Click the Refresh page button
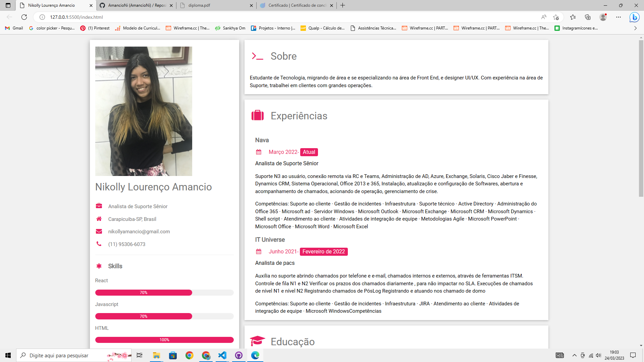 click(23, 17)
